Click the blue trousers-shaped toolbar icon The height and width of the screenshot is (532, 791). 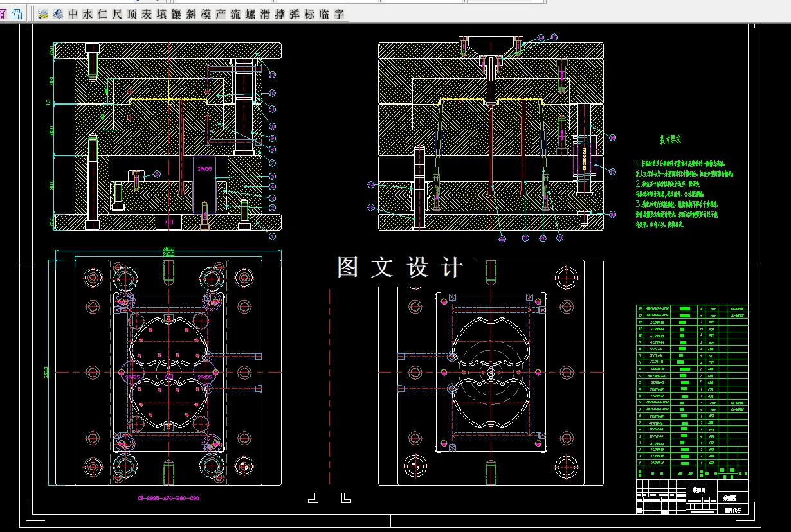(17, 13)
